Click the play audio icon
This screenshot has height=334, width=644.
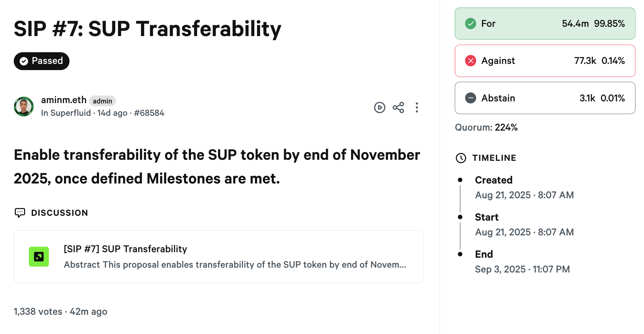tap(379, 108)
